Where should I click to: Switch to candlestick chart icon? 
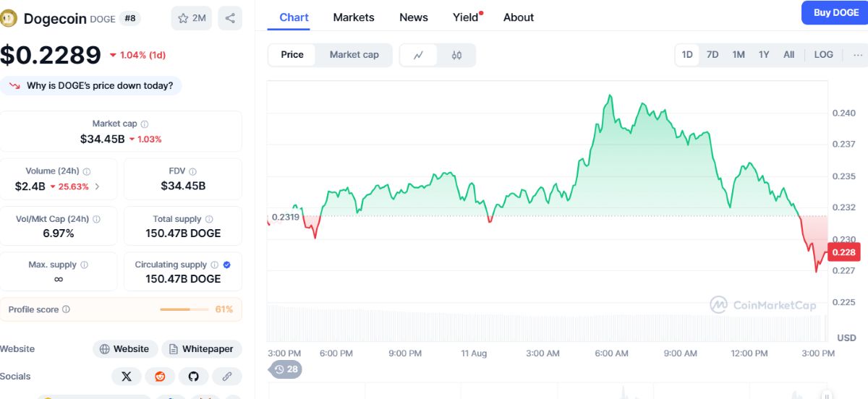tap(456, 55)
